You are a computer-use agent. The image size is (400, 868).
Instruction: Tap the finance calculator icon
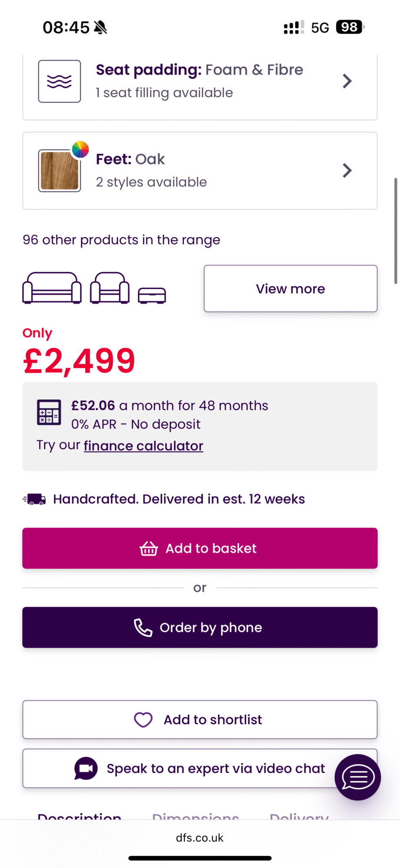[x=49, y=412]
